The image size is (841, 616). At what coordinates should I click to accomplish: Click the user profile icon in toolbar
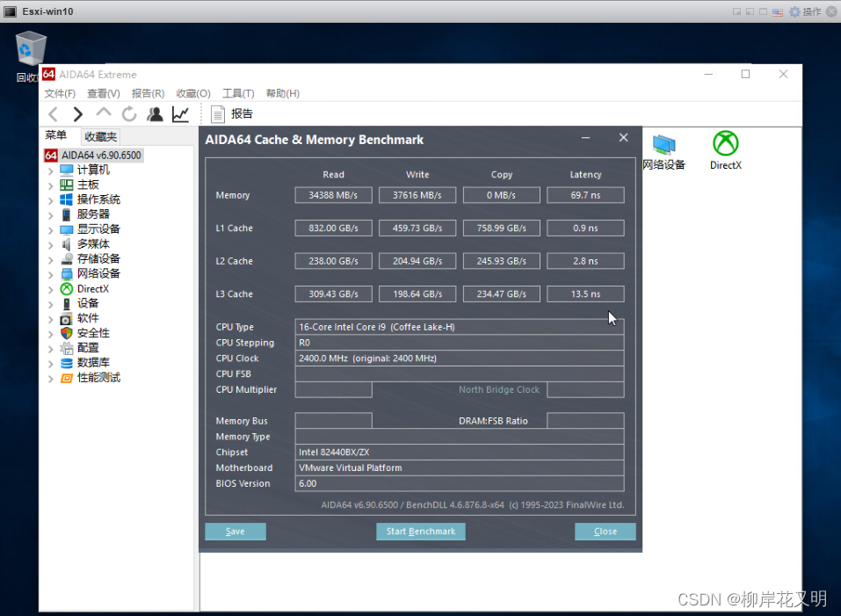155,114
